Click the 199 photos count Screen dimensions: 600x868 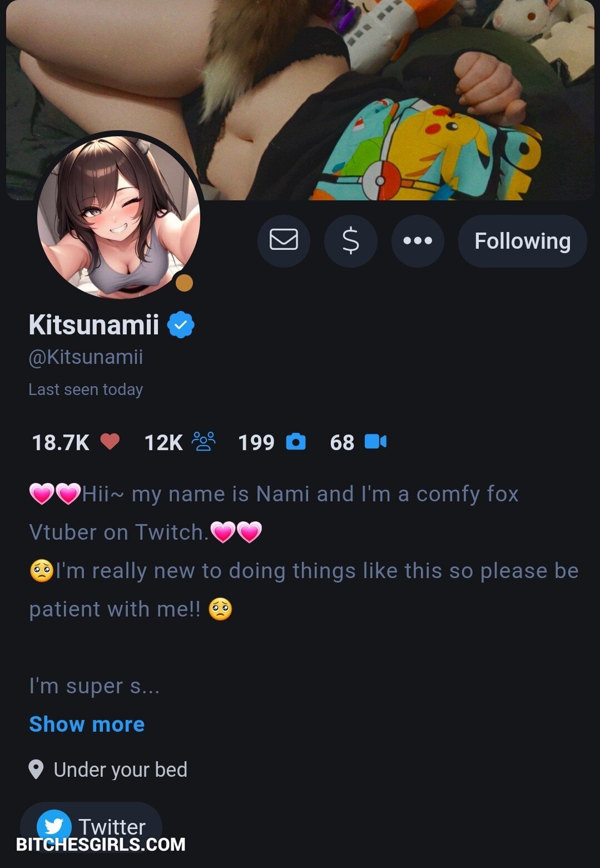point(256,443)
